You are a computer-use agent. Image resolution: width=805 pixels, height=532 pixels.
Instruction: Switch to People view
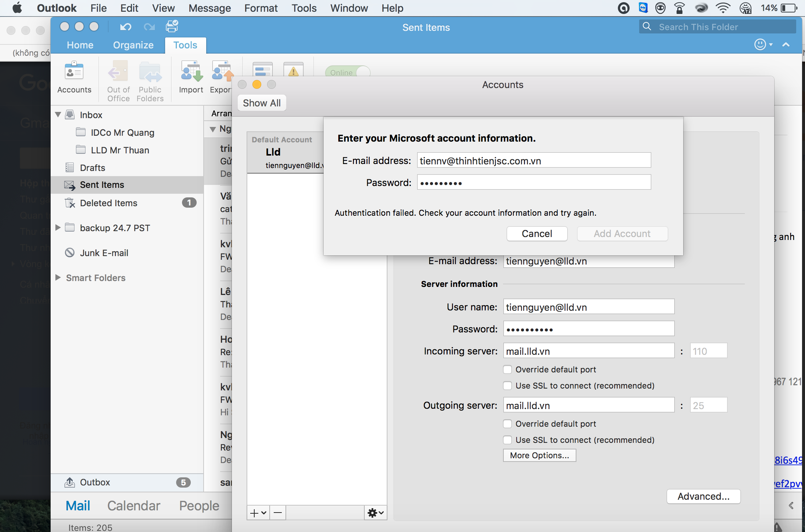pyautogui.click(x=199, y=506)
